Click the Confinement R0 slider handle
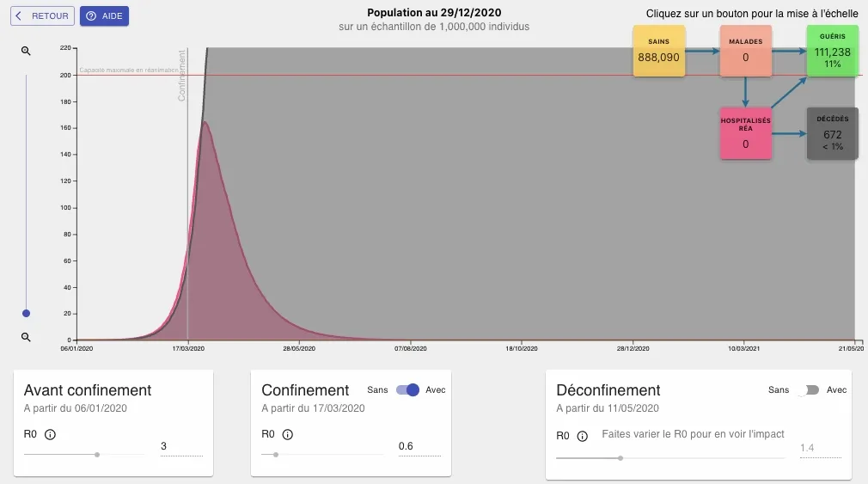The width and height of the screenshot is (868, 484). (x=276, y=454)
